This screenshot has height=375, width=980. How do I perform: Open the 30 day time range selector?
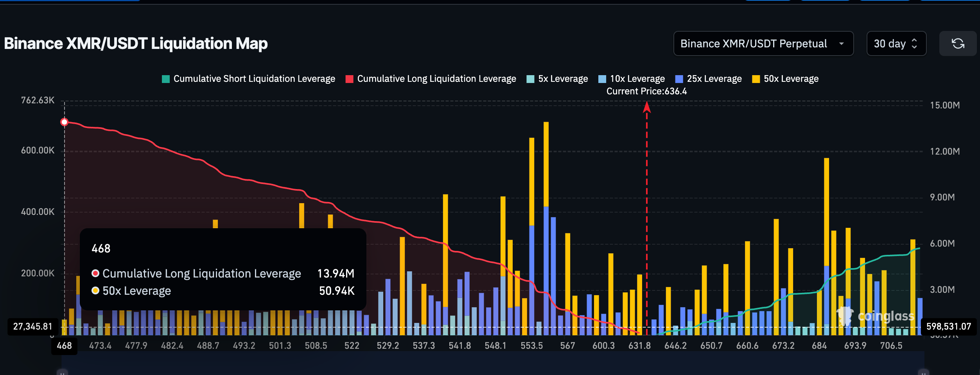896,43
